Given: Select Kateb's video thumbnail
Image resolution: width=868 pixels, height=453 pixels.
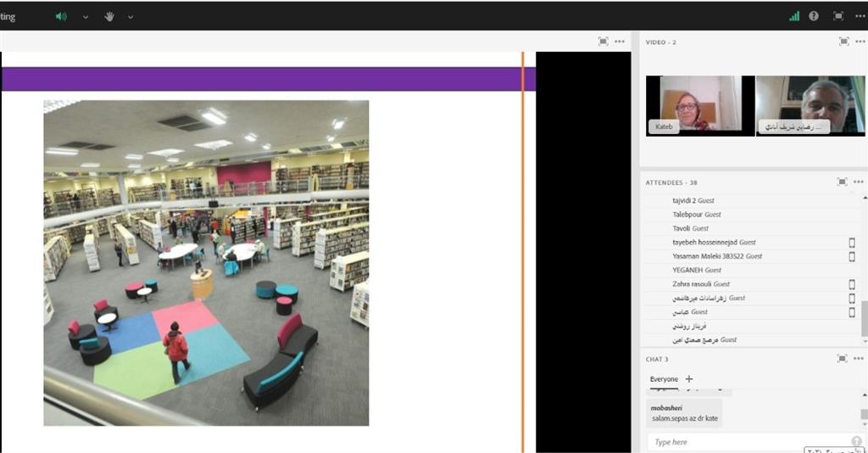Looking at the screenshot, I should point(700,105).
